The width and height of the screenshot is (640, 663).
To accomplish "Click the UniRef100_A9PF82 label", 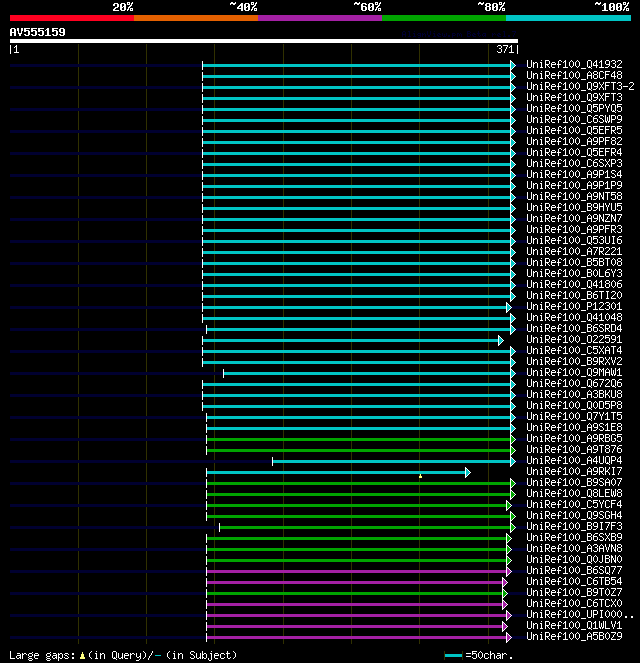I will pos(574,141).
